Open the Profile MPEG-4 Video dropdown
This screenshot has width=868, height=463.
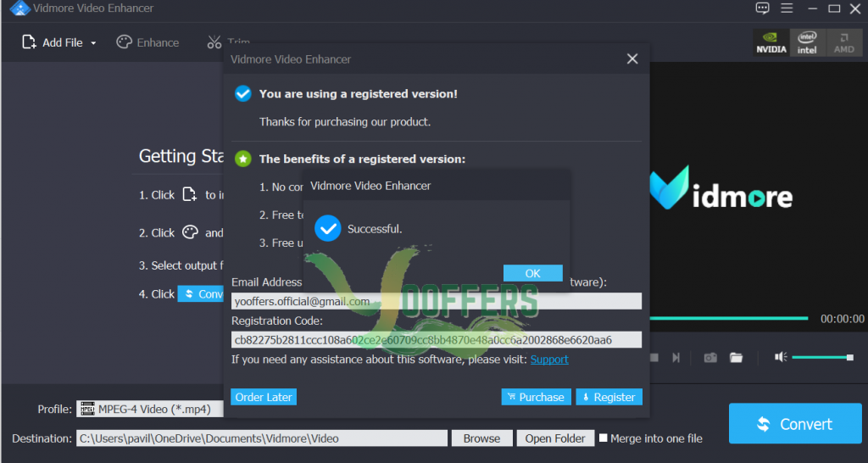point(151,410)
